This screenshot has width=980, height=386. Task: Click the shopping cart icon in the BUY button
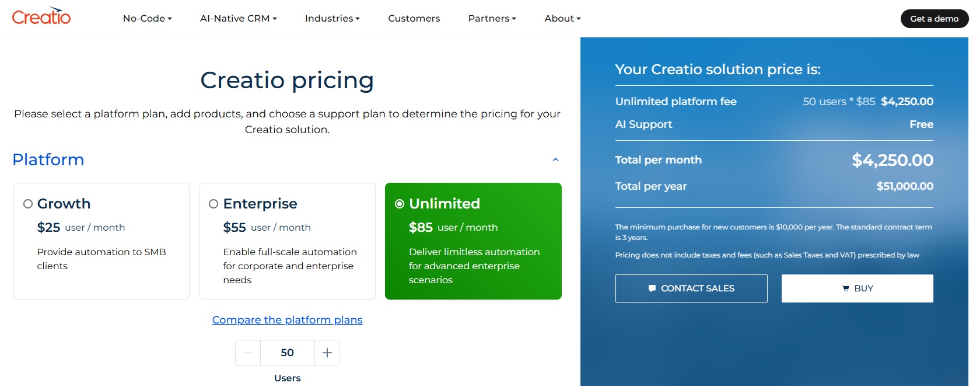[845, 288]
